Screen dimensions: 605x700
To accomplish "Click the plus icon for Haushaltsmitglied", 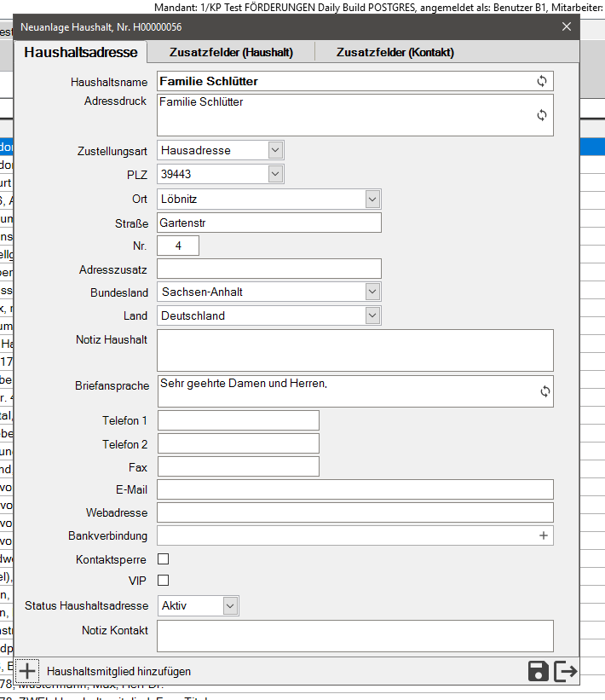I will point(27,671).
